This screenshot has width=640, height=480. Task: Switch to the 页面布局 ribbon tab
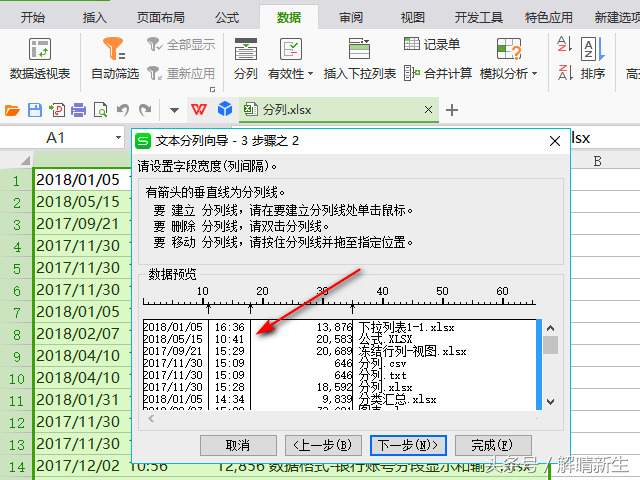point(161,18)
